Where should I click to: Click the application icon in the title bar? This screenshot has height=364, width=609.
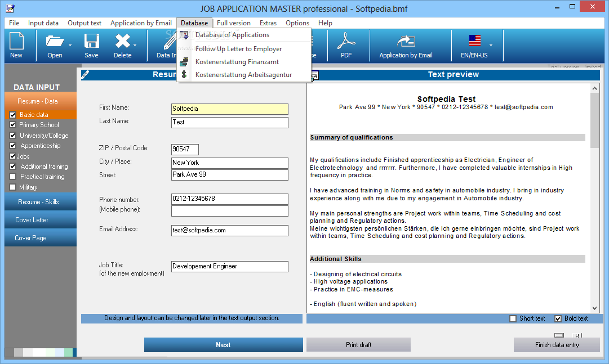click(10, 8)
